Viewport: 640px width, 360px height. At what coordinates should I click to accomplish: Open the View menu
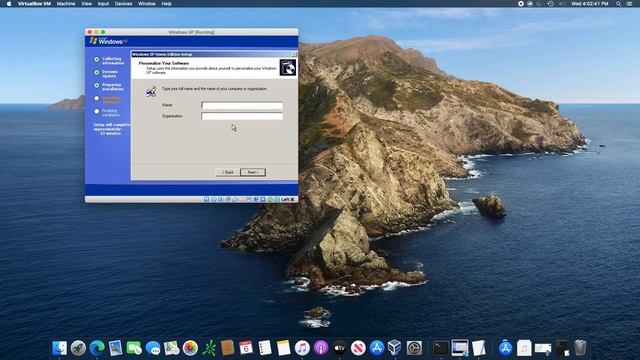(87, 4)
